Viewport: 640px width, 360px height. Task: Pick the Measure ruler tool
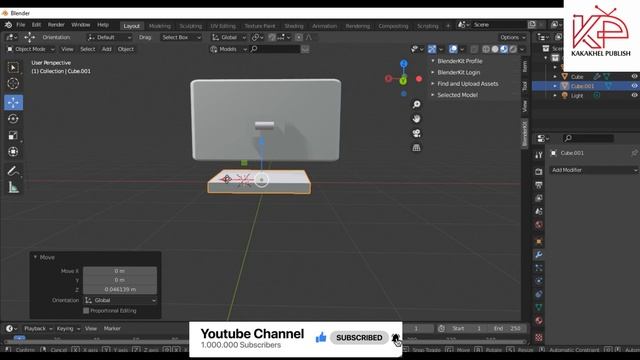(13, 187)
